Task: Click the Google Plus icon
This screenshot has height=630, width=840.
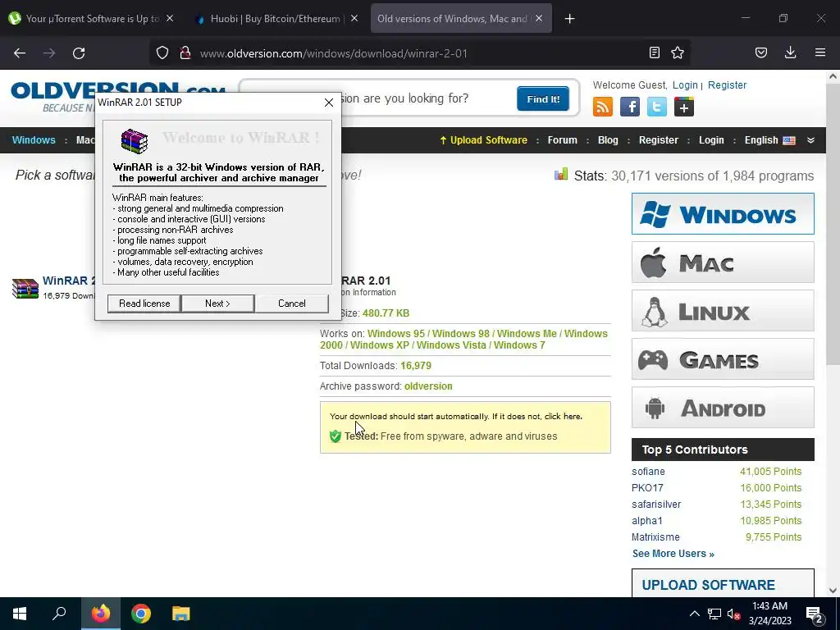Action: (684, 107)
